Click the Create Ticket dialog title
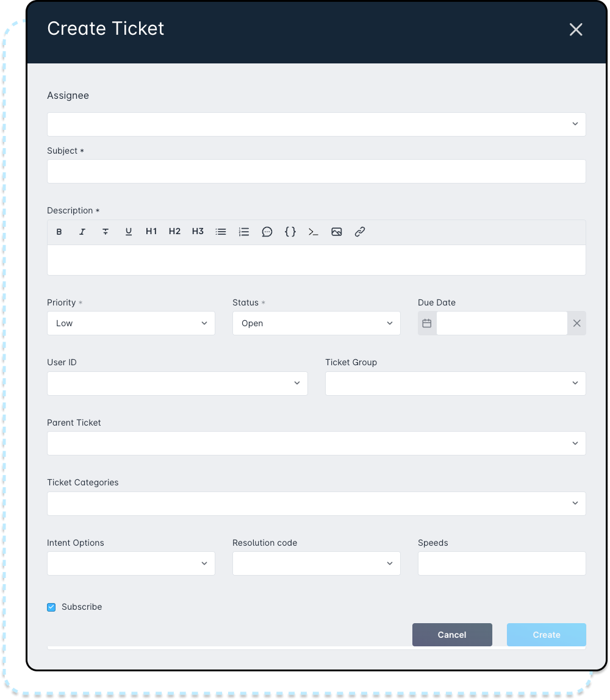Image resolution: width=610 pixels, height=700 pixels. pos(106,29)
